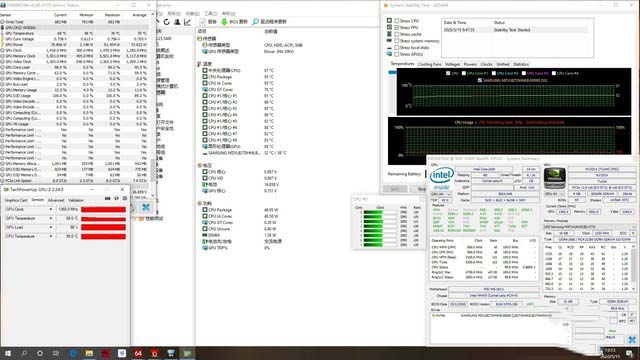Image resolution: width=640 pixels, height=360 pixels.
Task: Switch to the Powers tab
Action: point(470,64)
